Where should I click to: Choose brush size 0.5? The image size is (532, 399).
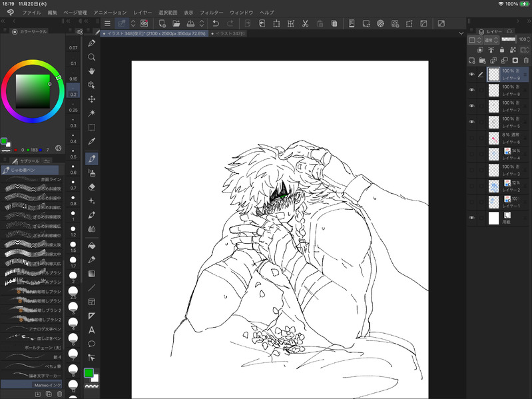coord(73,154)
